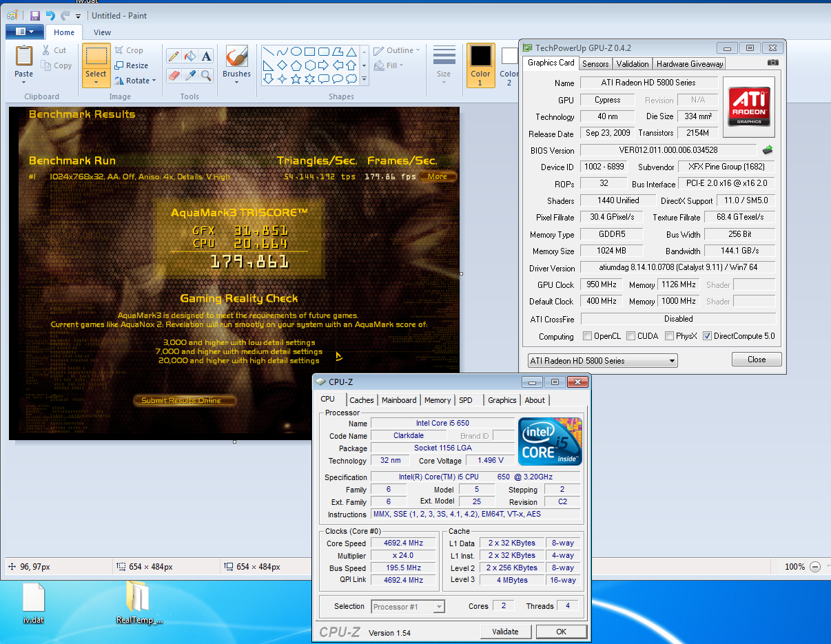Open the Sensors tab in GPU-Z
Screen dimensions: 831x644
tap(595, 63)
